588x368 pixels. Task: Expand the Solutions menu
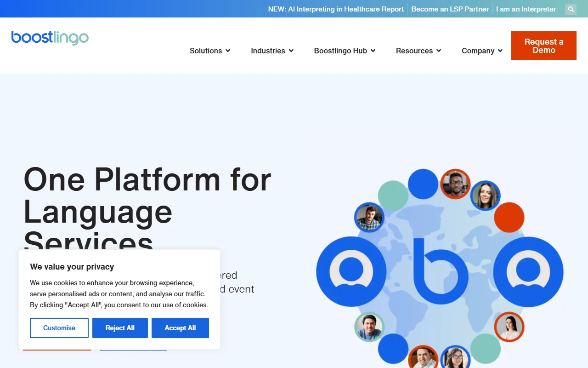[x=210, y=51]
